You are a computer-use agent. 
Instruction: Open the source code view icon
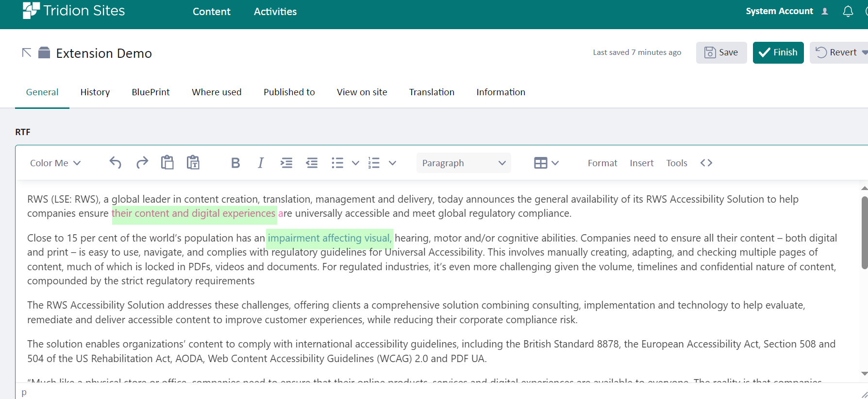click(x=706, y=163)
